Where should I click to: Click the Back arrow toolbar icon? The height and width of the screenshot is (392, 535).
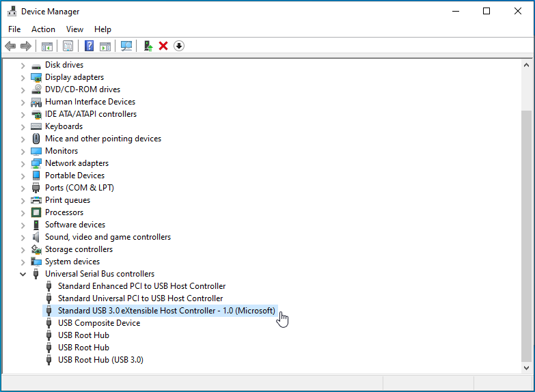click(x=10, y=46)
